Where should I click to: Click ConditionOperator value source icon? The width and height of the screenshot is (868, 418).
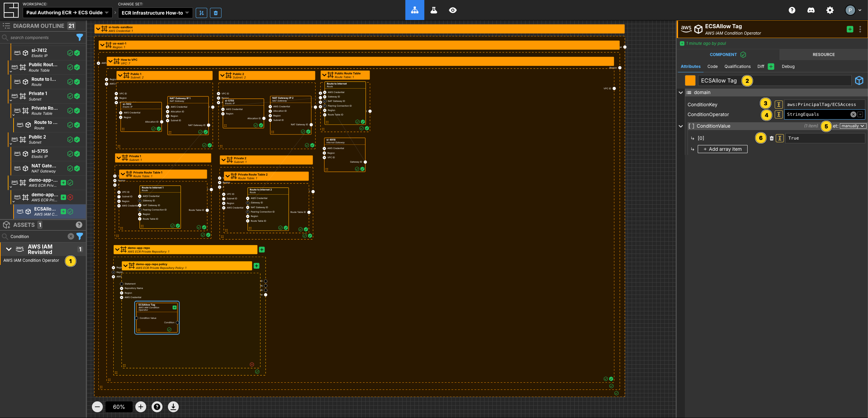pyautogui.click(x=779, y=114)
